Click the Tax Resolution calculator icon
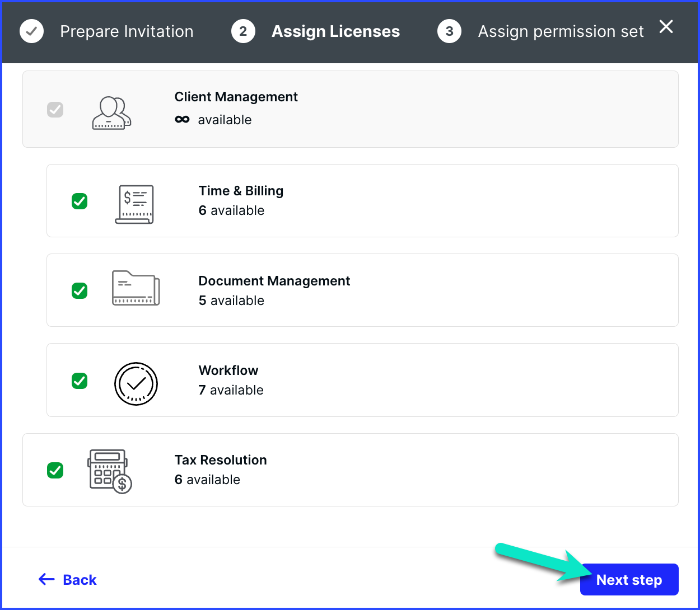700x610 pixels. pos(110,471)
